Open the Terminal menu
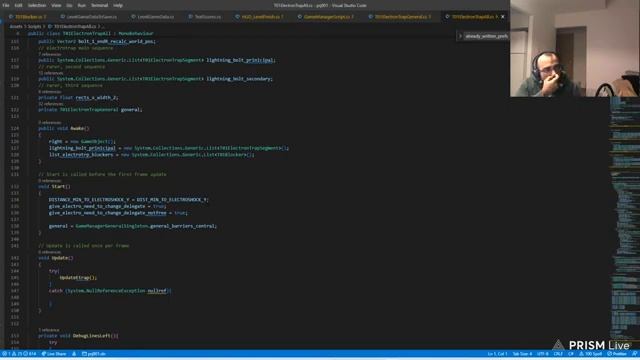This screenshot has height=360, width=640. (100, 5)
